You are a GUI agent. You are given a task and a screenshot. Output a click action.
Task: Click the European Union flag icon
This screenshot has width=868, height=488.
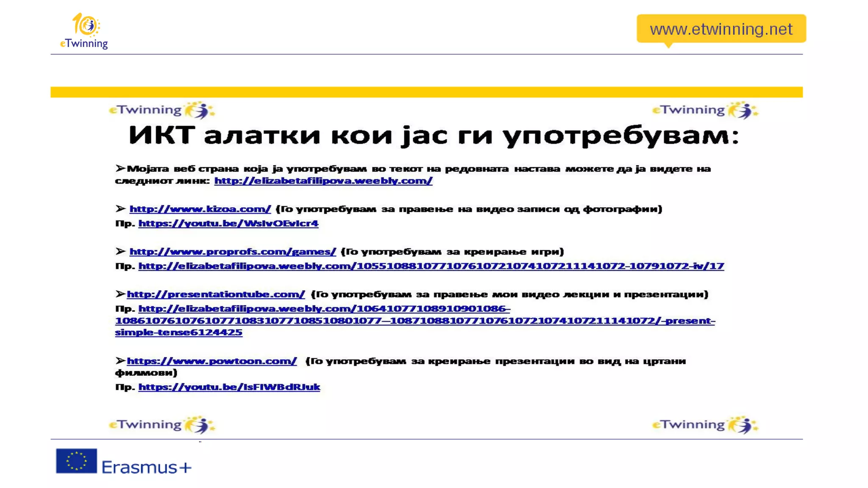coord(76,461)
